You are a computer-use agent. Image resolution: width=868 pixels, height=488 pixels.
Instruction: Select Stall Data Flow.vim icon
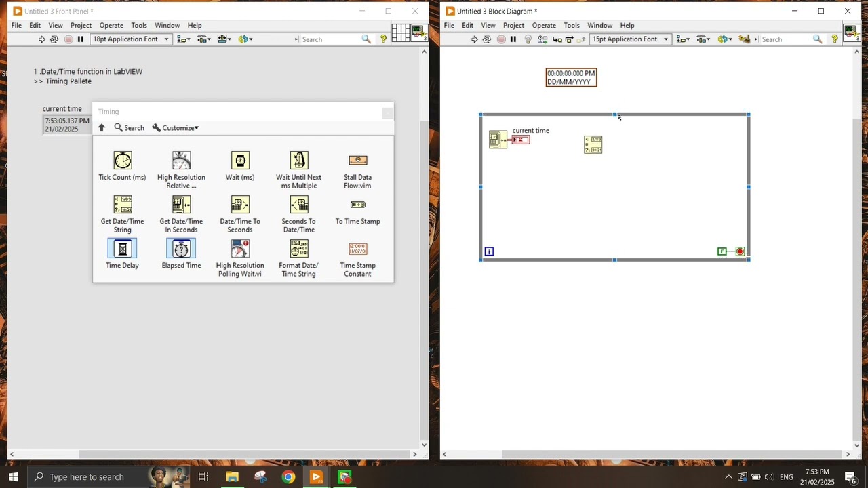tap(357, 161)
